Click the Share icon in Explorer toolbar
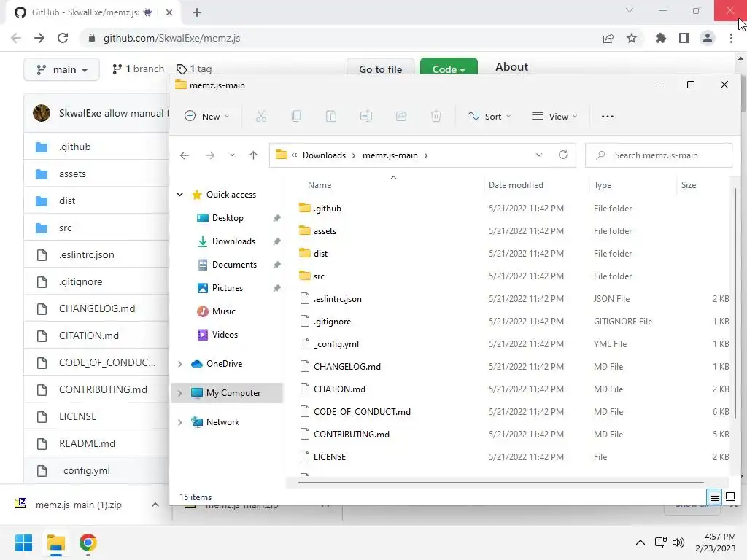 point(401,116)
